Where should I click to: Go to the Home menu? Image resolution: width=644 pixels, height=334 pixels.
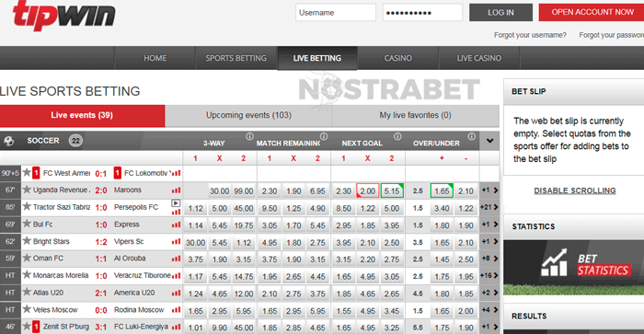[x=155, y=58]
